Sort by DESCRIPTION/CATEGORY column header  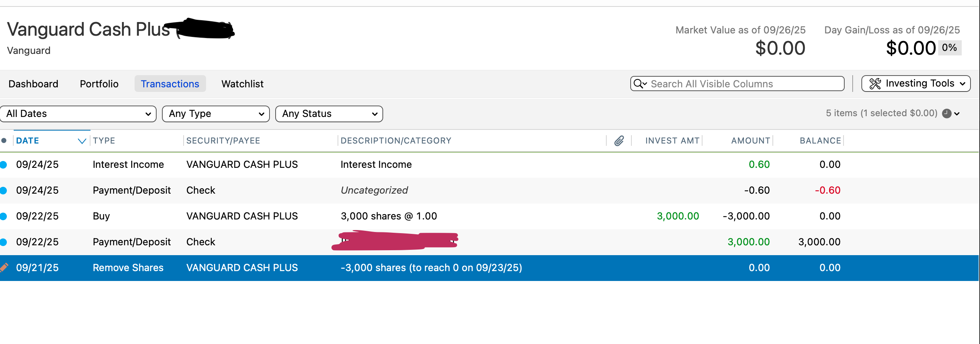pos(396,140)
